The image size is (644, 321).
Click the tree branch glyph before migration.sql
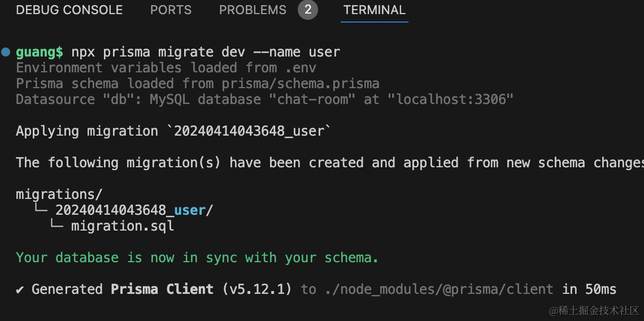point(56,227)
